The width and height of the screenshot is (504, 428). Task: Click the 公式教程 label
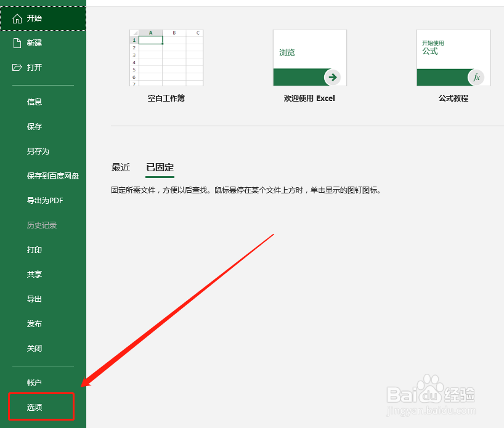point(453,99)
